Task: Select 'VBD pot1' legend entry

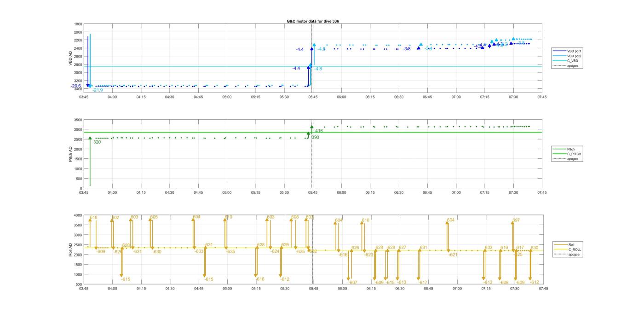Action: pos(575,51)
